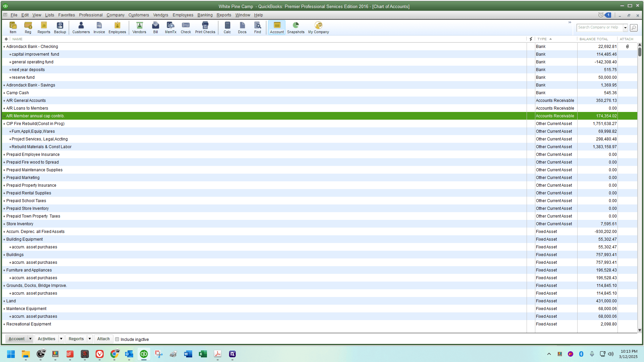Toggle the Include inactive checkbox
This screenshot has width=644, height=362.
(x=117, y=339)
